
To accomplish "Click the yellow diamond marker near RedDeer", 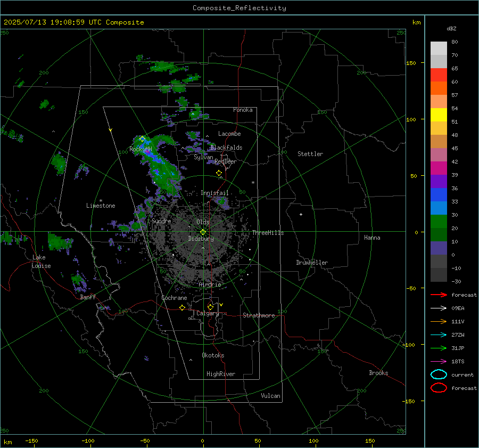I will 219,173.
